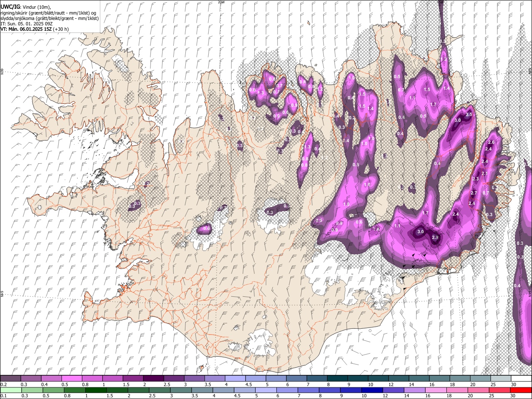Click the valid time 'VT: Mán. 06.01.2025 15Z'
The height and width of the screenshot is (399, 532).
(x=26, y=29)
